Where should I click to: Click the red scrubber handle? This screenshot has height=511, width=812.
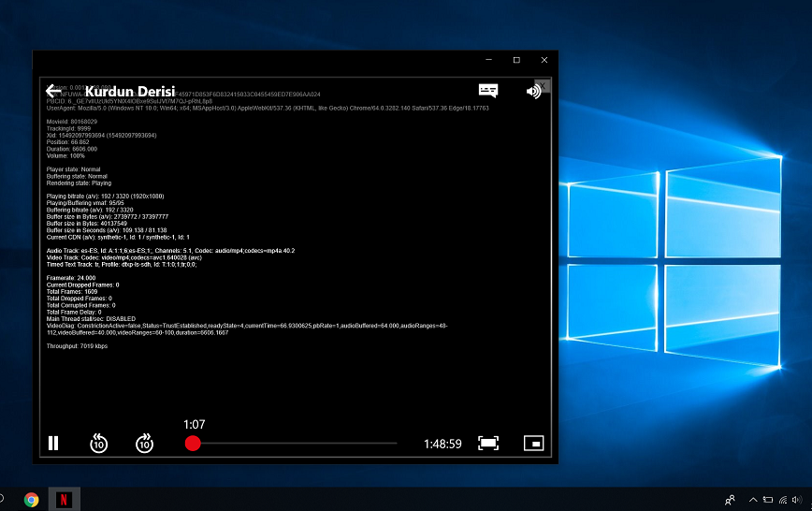[x=193, y=443]
